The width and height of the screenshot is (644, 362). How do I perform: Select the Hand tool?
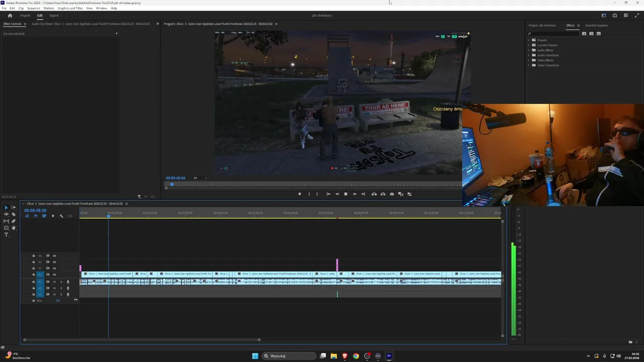pyautogui.click(x=14, y=228)
